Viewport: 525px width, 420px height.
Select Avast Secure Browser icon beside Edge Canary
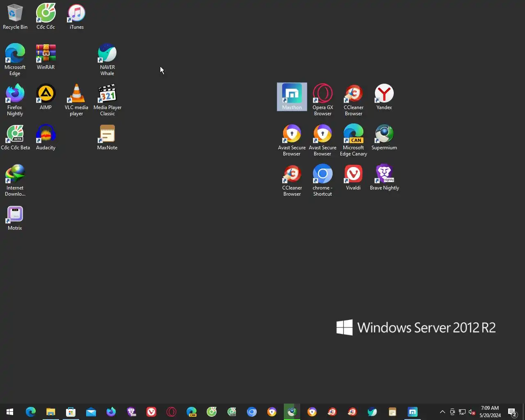(x=323, y=140)
